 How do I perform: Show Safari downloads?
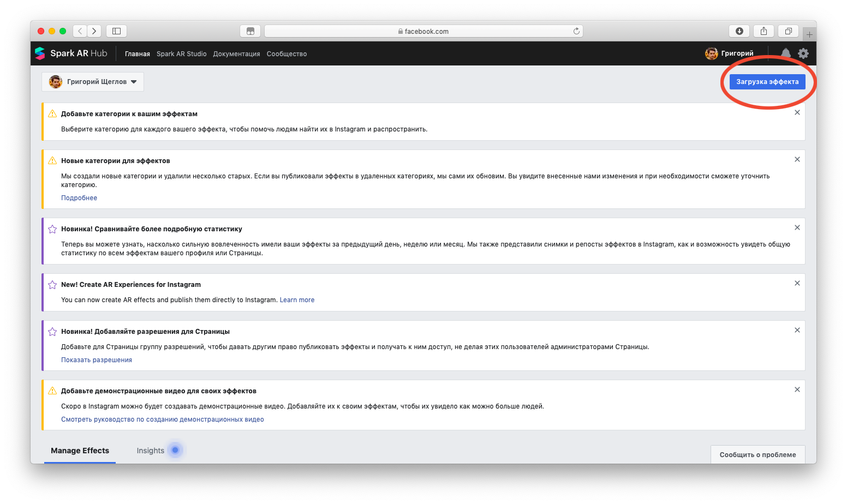point(739,31)
